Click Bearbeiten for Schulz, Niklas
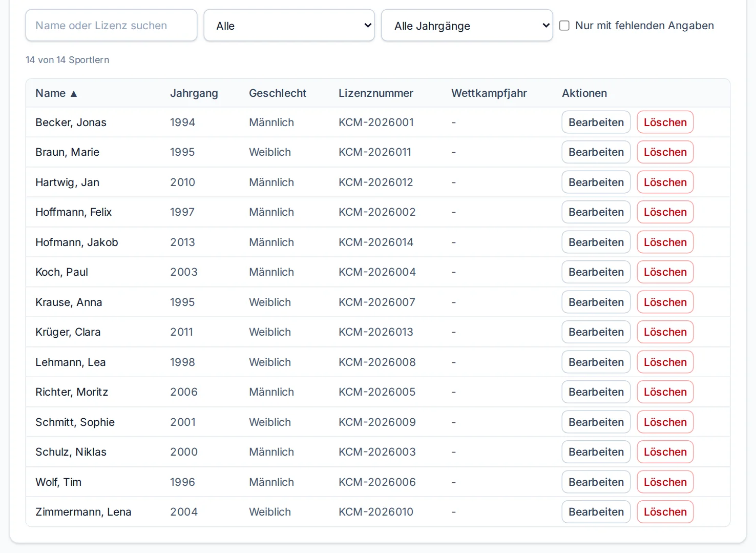 [x=596, y=452]
